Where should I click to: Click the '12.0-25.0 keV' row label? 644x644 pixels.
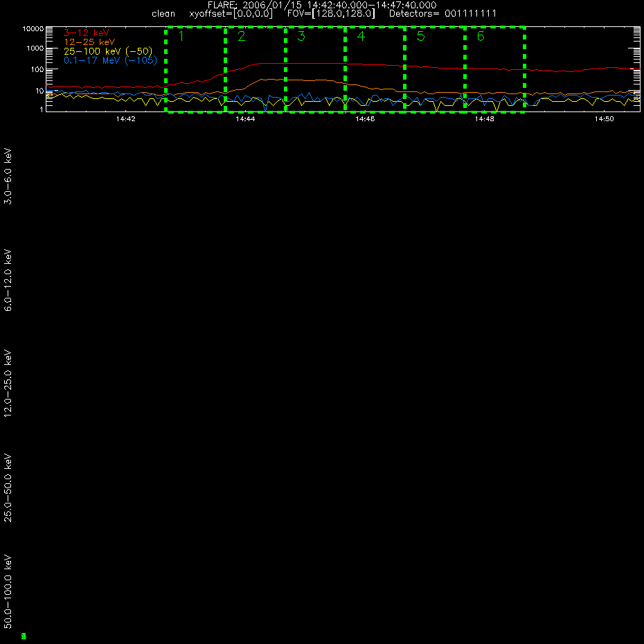click(x=8, y=384)
